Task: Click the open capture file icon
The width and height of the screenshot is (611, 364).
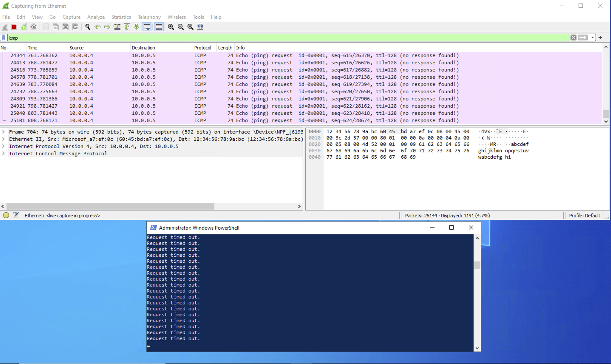Action: pyautogui.click(x=46, y=27)
